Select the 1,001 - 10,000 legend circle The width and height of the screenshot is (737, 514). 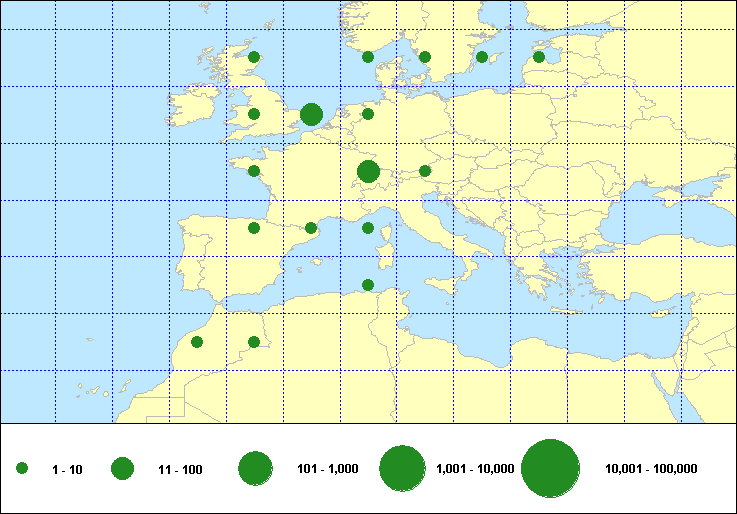[404, 468]
